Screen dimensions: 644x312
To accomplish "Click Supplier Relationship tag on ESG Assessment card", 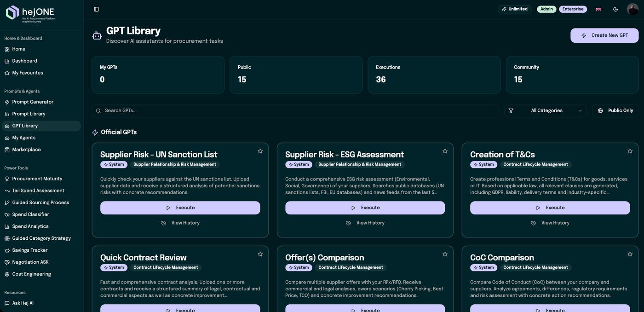I will 360,165.
